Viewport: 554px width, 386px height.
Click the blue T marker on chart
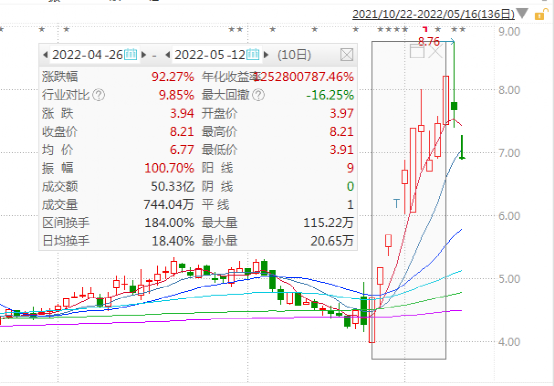[x=396, y=203]
